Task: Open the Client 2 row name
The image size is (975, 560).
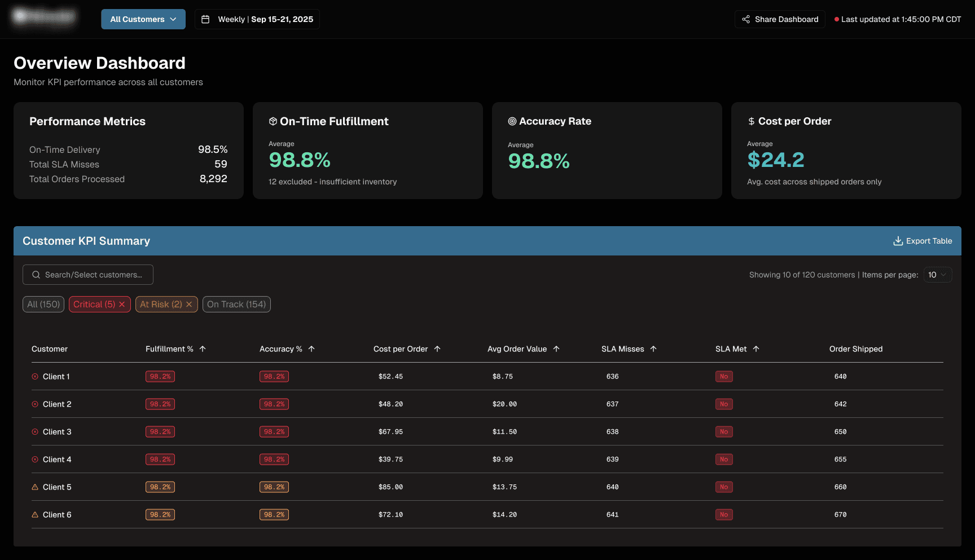Action: click(x=57, y=404)
